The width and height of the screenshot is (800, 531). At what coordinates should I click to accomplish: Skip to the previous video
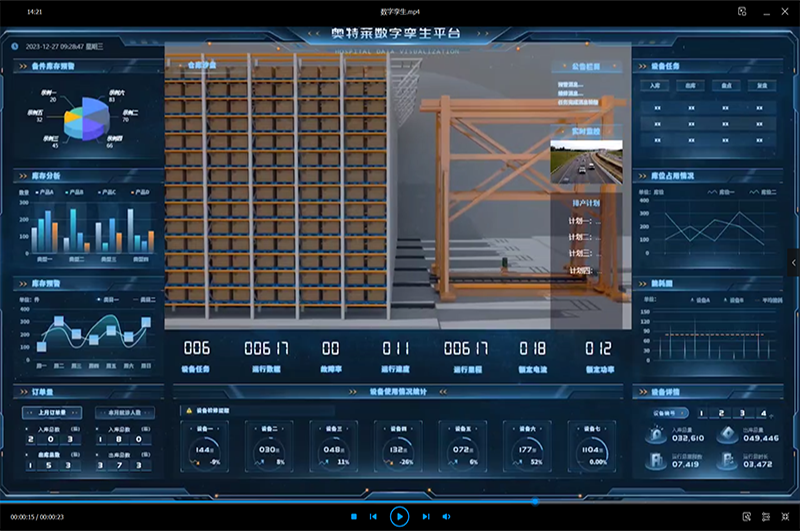point(374,516)
